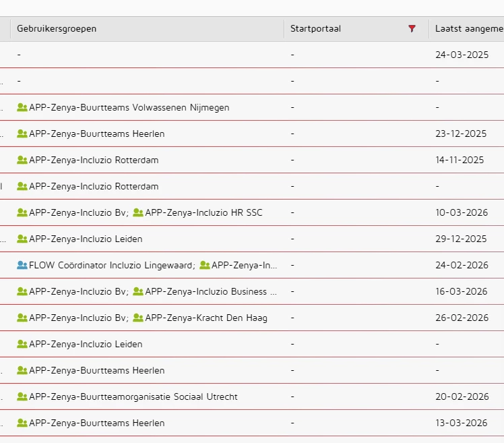The width and height of the screenshot is (504, 443).
Task: Click date 26-02-2026
Action: click(x=462, y=318)
